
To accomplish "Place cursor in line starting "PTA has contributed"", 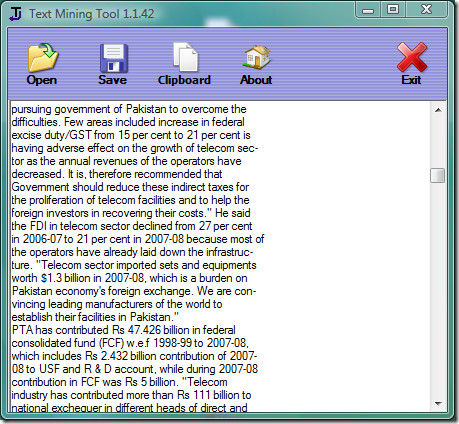I will pos(124,330).
